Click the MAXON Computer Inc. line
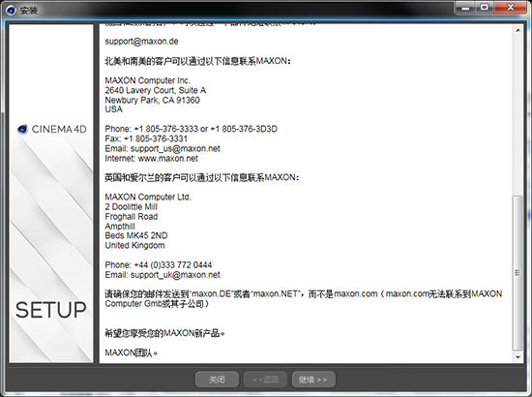 click(x=148, y=80)
